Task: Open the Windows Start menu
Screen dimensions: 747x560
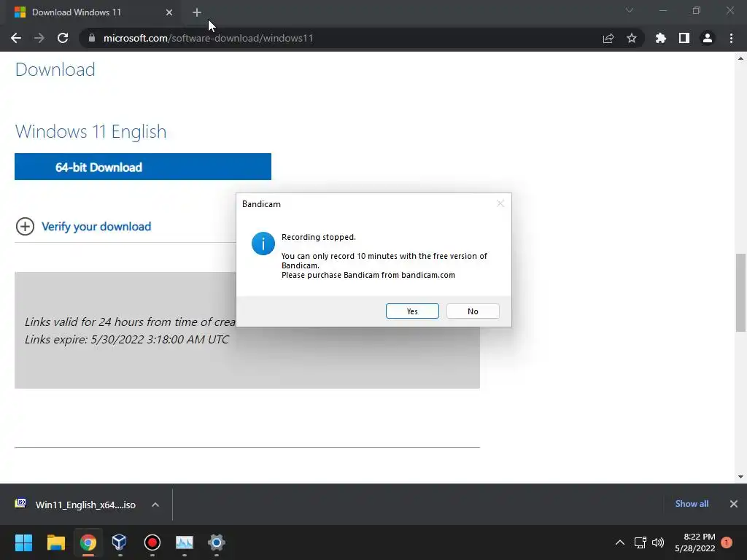Action: pyautogui.click(x=23, y=542)
